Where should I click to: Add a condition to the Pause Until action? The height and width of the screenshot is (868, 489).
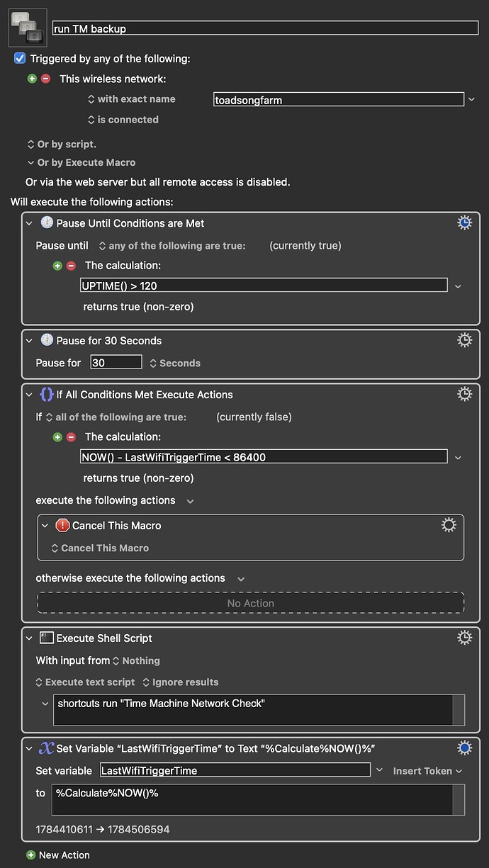58,266
